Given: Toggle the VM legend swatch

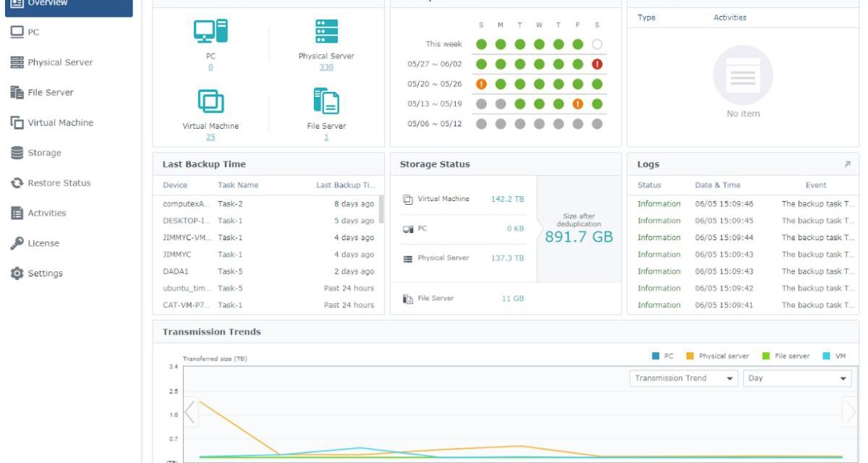Looking at the screenshot, I should 826,356.
